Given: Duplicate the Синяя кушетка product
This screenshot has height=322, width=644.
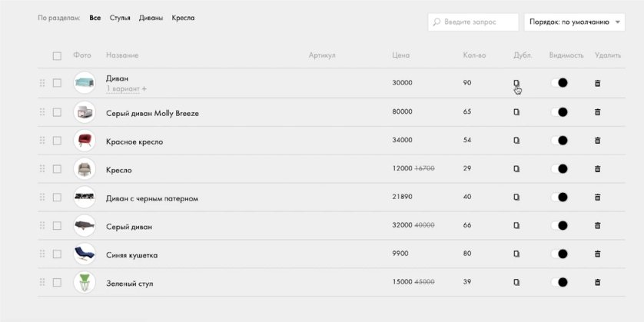Looking at the screenshot, I should [x=516, y=254].
